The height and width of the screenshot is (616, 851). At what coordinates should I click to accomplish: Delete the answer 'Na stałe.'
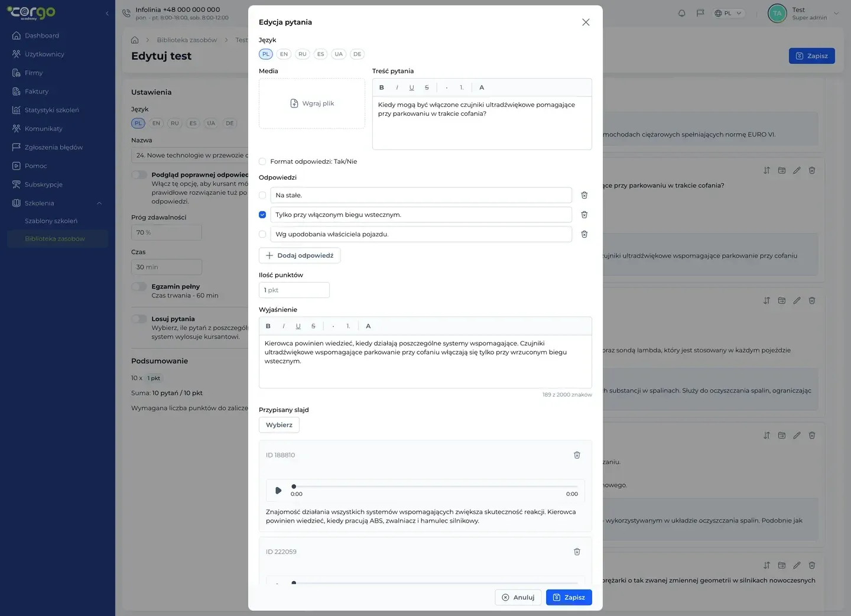[x=584, y=195]
